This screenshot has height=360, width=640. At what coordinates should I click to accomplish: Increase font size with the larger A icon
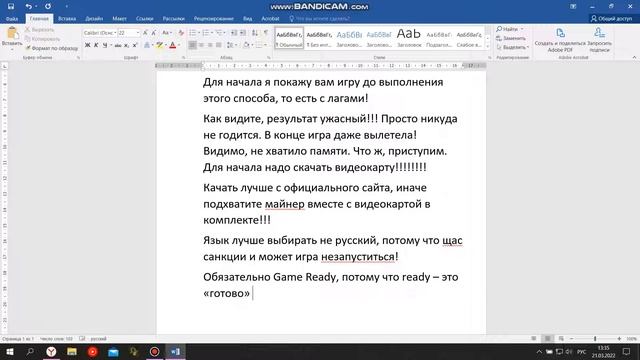145,33
